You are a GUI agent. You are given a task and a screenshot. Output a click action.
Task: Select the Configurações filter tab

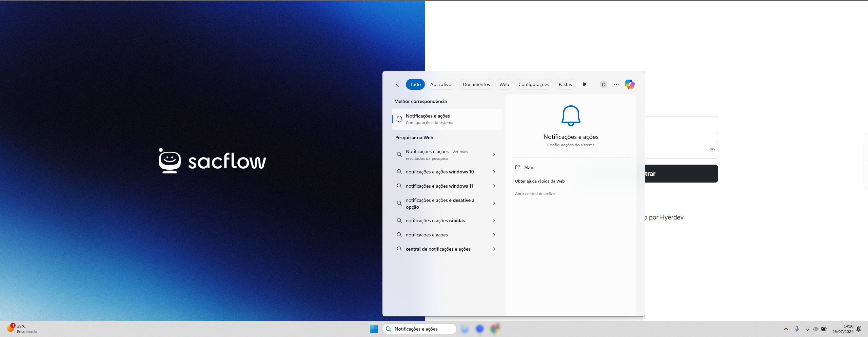pos(533,84)
